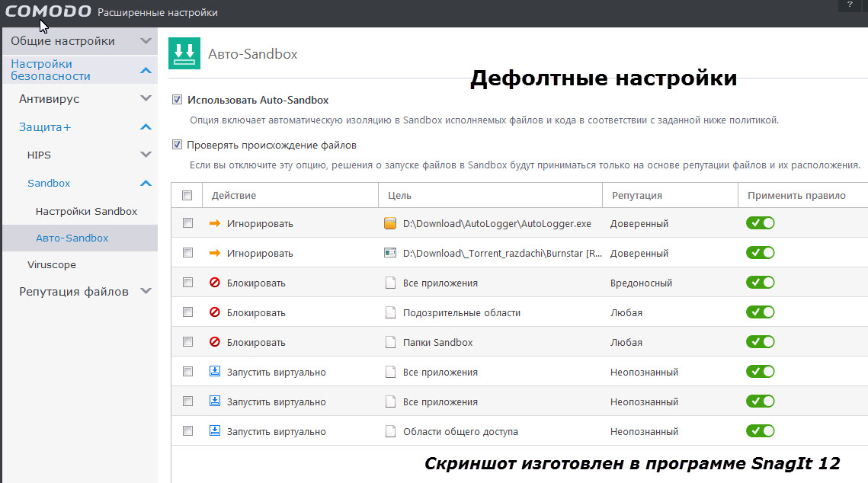The width and height of the screenshot is (868, 483).
Task: Collapse Настройки безопасности with its chevron
Action: click(146, 70)
